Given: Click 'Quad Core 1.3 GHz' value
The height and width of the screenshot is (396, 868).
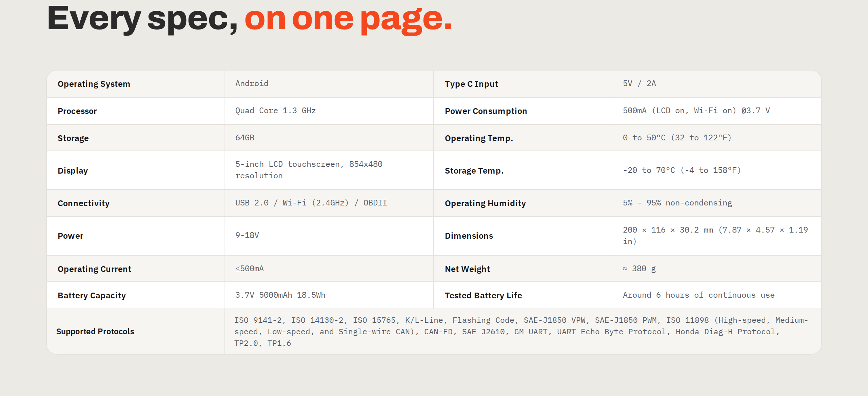Looking at the screenshot, I should coord(276,111).
